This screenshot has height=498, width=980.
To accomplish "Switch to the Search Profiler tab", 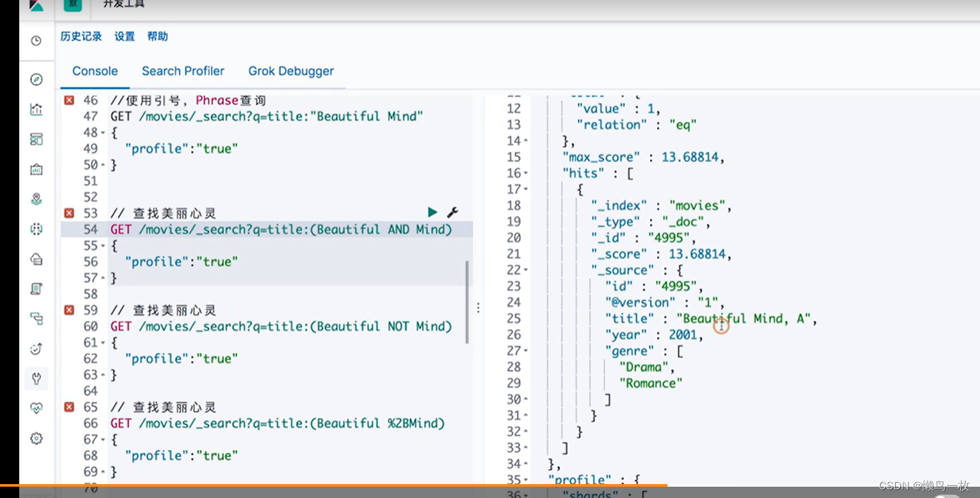I will tap(183, 71).
